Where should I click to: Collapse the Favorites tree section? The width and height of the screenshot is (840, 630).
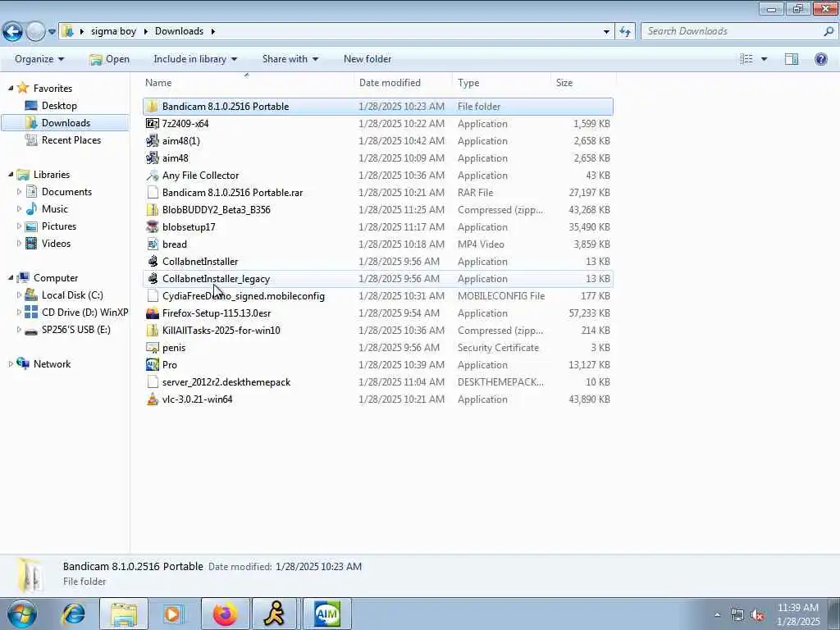point(11,89)
